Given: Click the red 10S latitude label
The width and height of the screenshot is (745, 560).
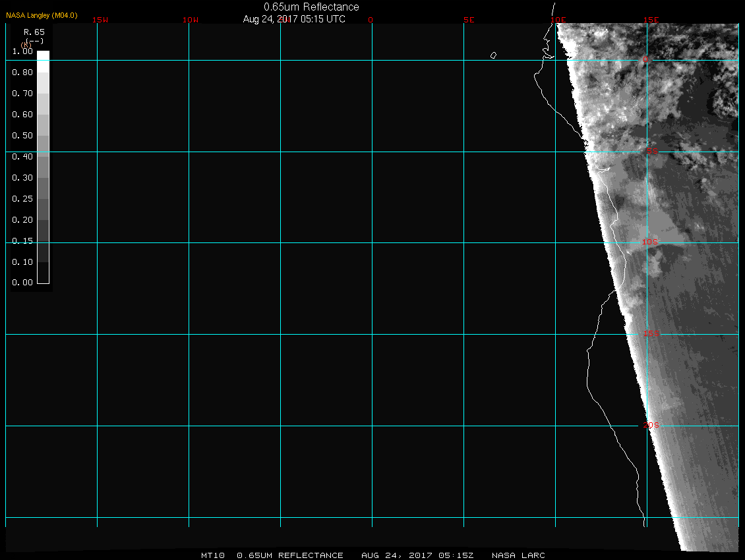Looking at the screenshot, I should tap(650, 242).
